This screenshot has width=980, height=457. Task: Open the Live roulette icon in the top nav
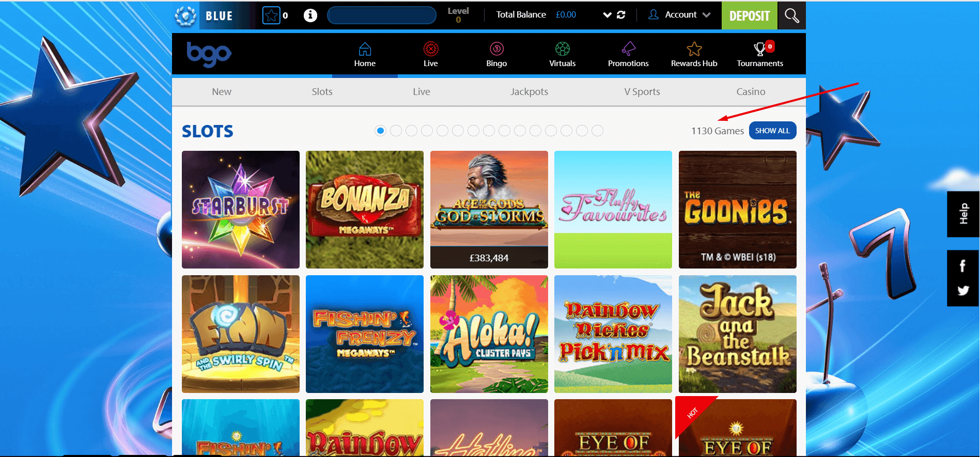(431, 49)
